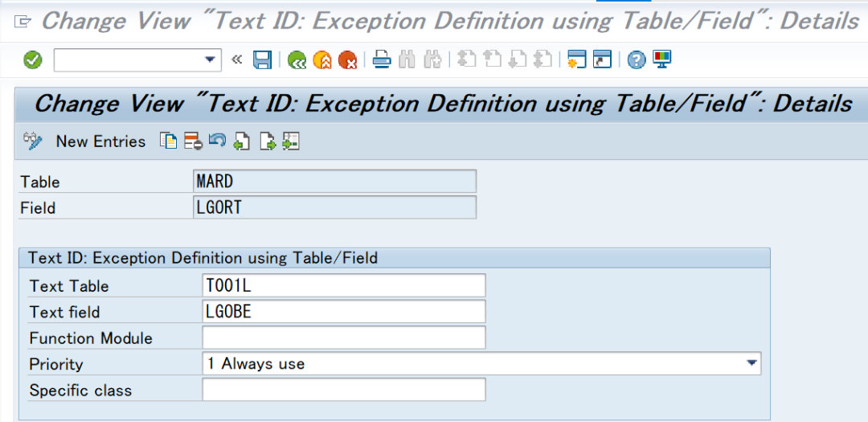This screenshot has width=868, height=422.
Task: Open the SAP menu icon beside the title
Action: pyautogui.click(x=23, y=22)
